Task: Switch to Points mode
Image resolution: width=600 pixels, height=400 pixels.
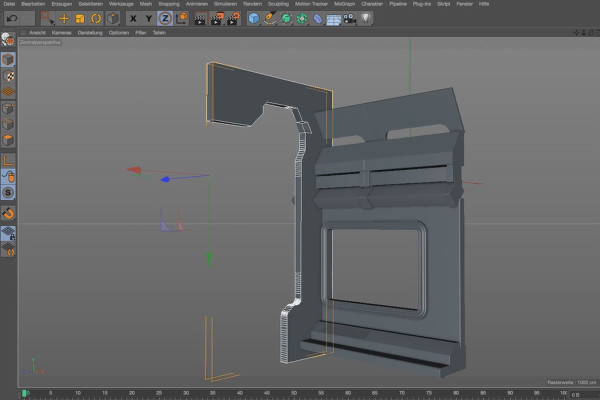Action: [8, 109]
